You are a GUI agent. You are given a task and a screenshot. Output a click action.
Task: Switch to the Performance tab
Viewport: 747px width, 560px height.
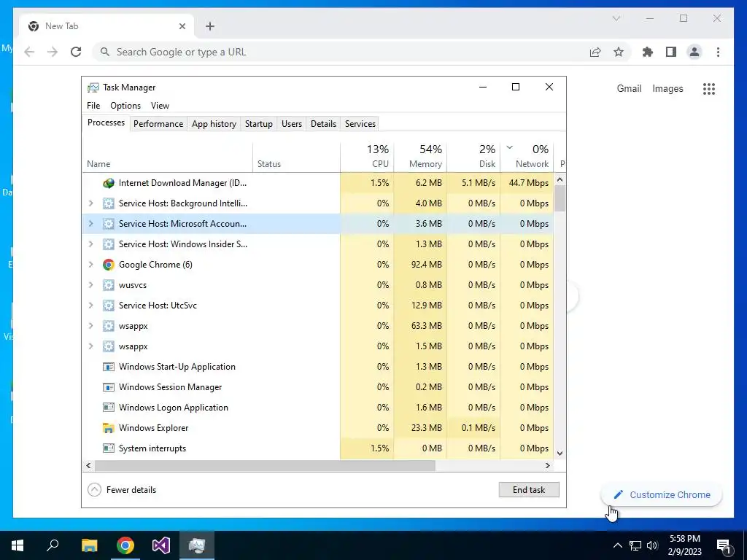[158, 124]
